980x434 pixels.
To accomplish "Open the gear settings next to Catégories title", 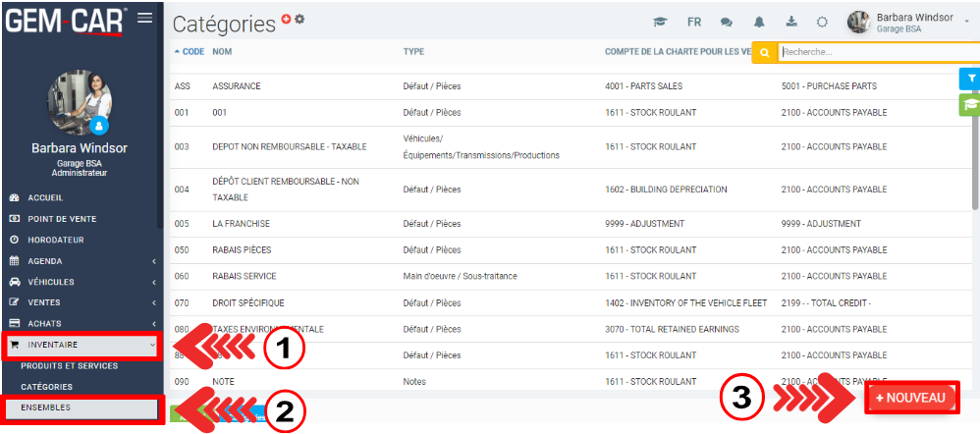I will tap(299, 19).
